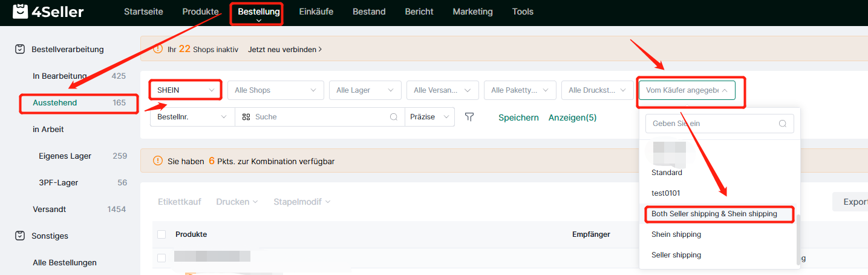Open the SHEIN platform dropdown

click(x=186, y=90)
